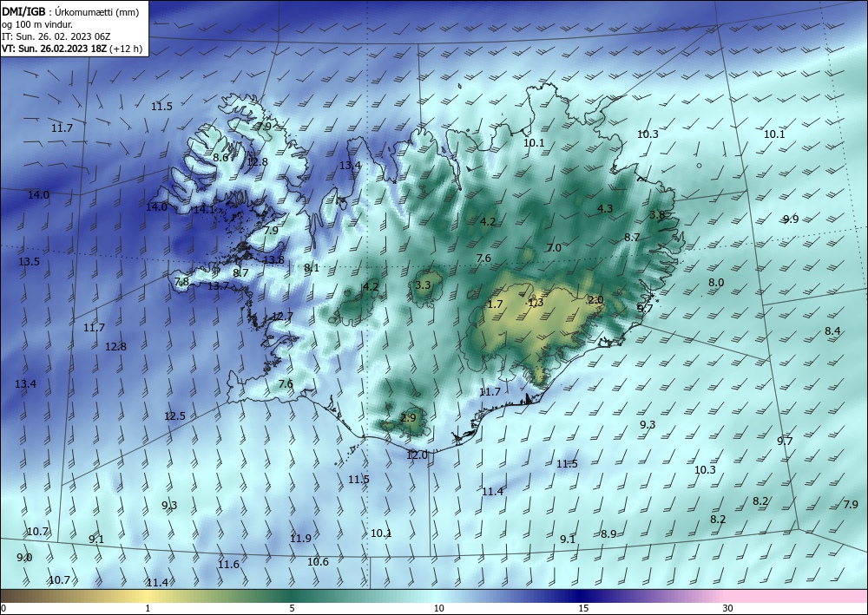Click the legend line 'og 100 m vindur.'

click(x=37, y=24)
